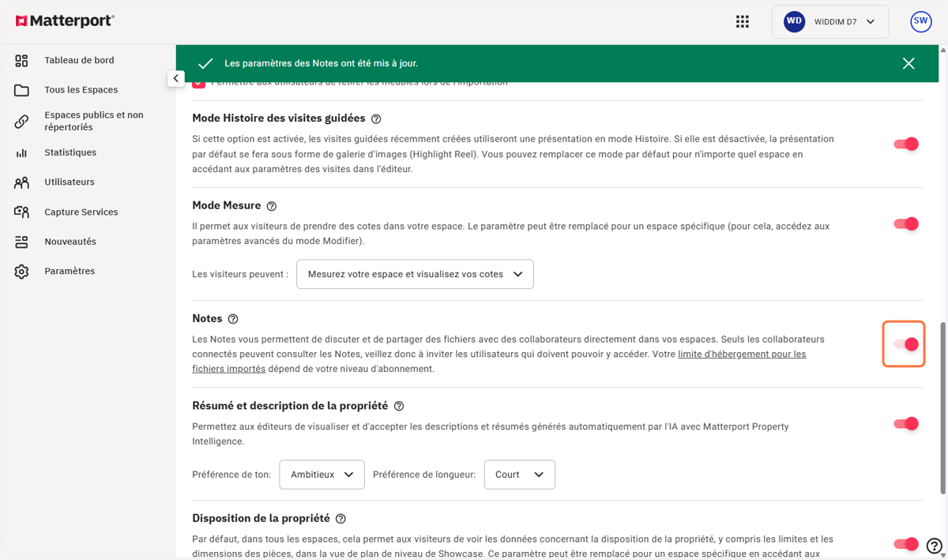948x560 pixels.
Task: Click the Statistiques bar chart icon
Action: coord(21,153)
